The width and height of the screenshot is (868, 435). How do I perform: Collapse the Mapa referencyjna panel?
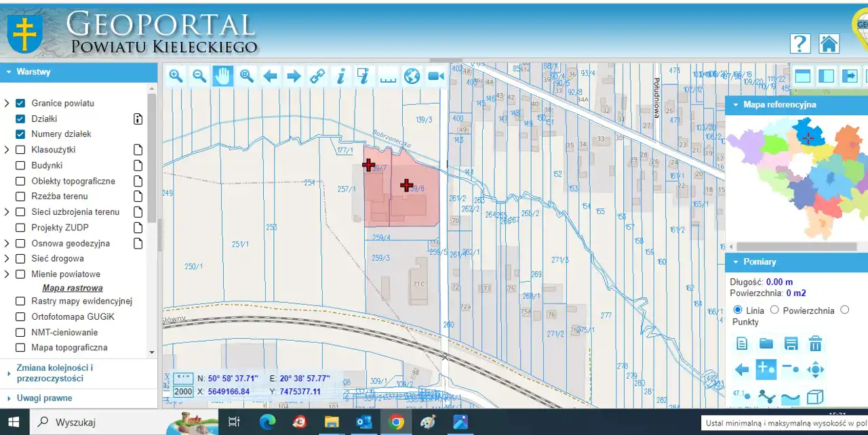[736, 105]
